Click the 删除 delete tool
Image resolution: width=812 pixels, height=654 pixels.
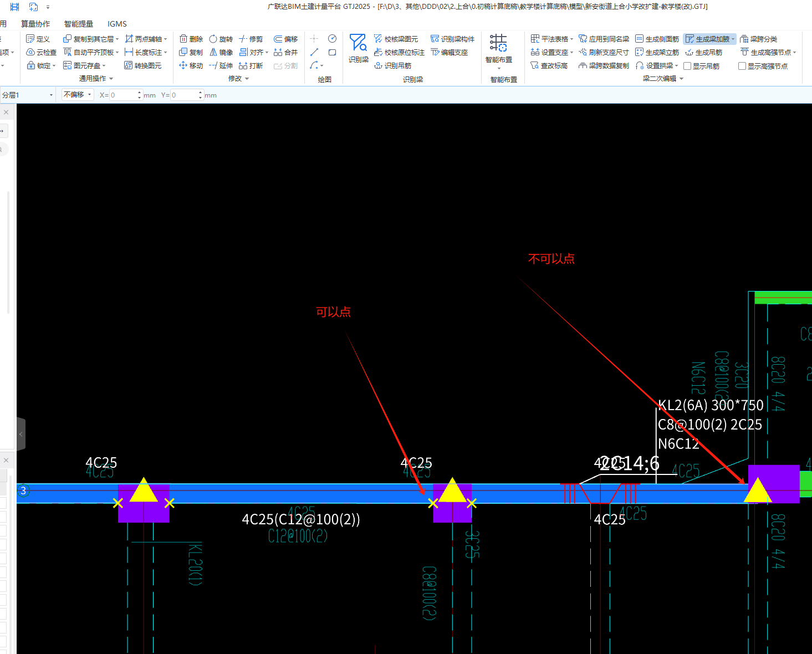(x=191, y=39)
